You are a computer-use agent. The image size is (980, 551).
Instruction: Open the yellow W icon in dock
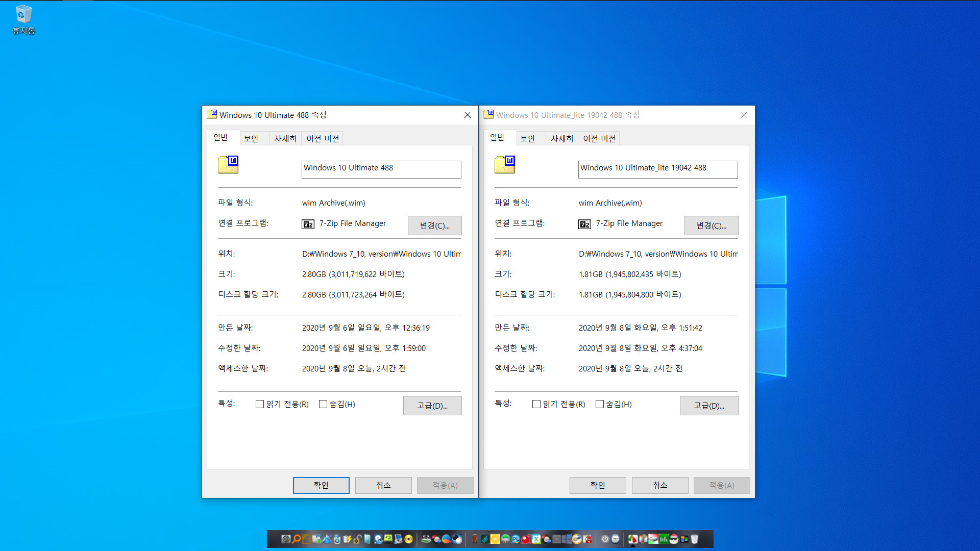point(495,539)
